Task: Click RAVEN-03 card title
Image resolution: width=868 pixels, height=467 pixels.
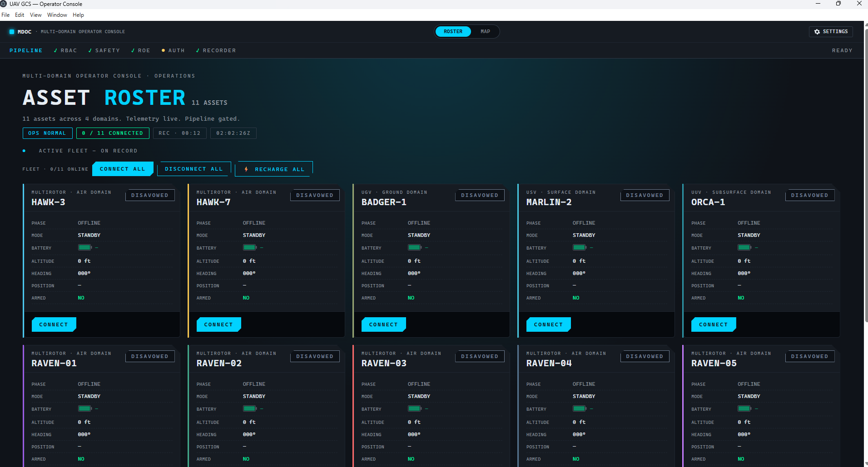Action: 384,363
